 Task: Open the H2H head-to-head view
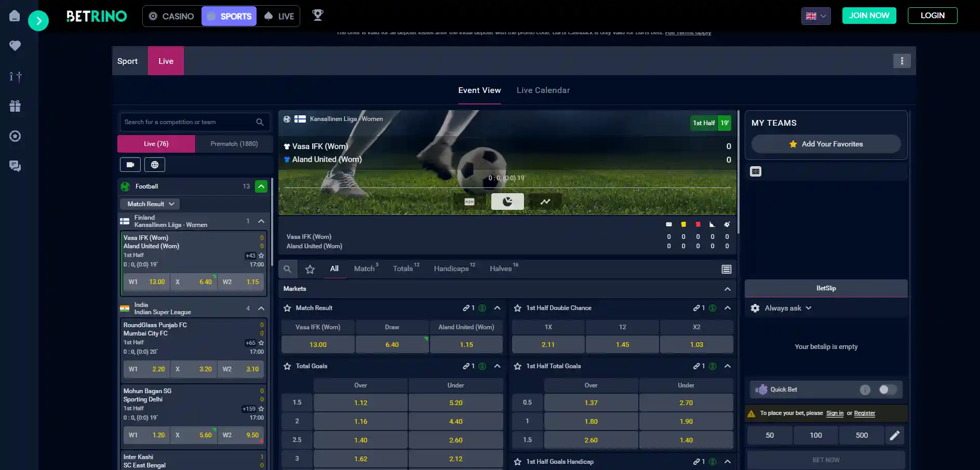(x=469, y=202)
